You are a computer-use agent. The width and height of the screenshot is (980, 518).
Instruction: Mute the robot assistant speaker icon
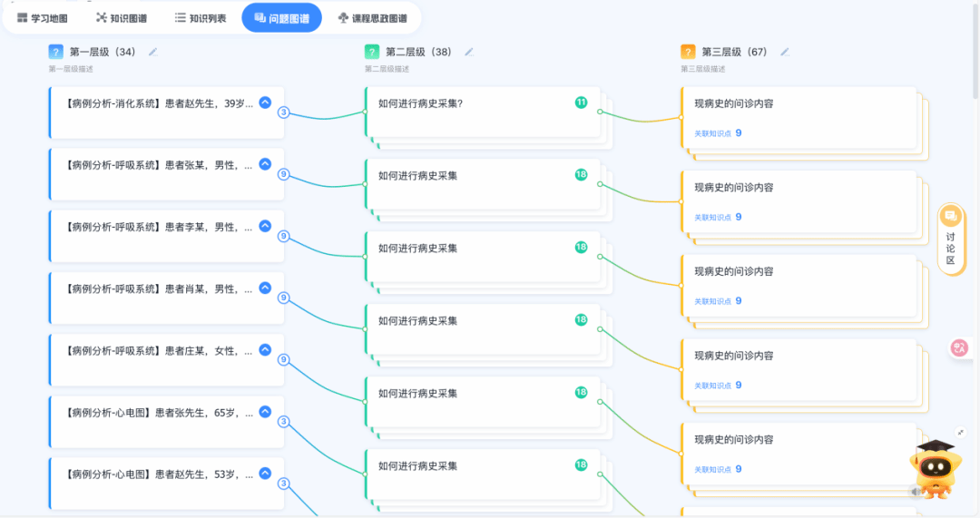(915, 492)
